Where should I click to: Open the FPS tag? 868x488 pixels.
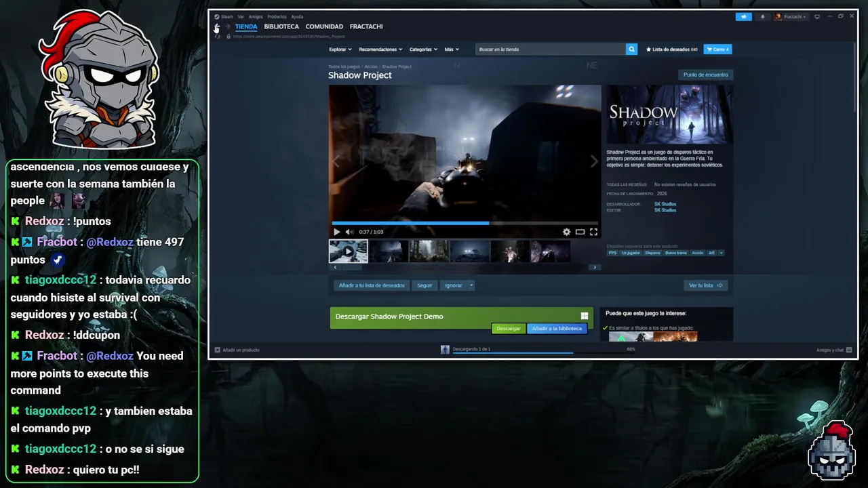point(612,253)
